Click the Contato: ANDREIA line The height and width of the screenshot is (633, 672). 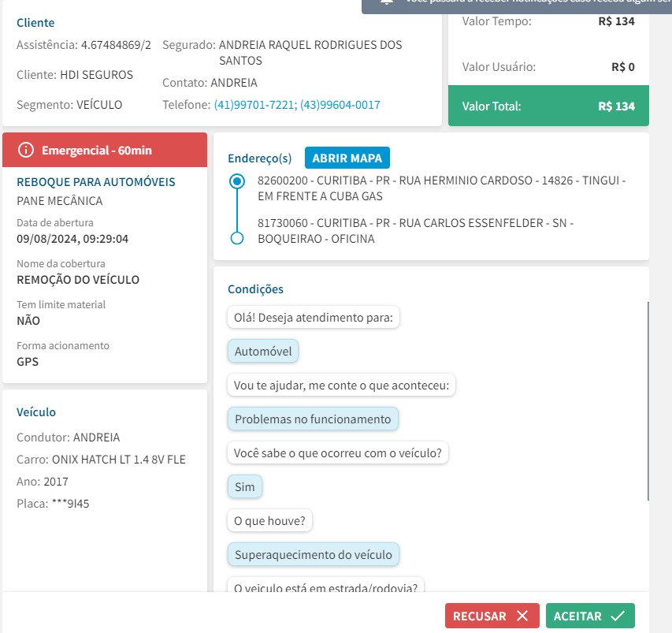click(x=210, y=82)
